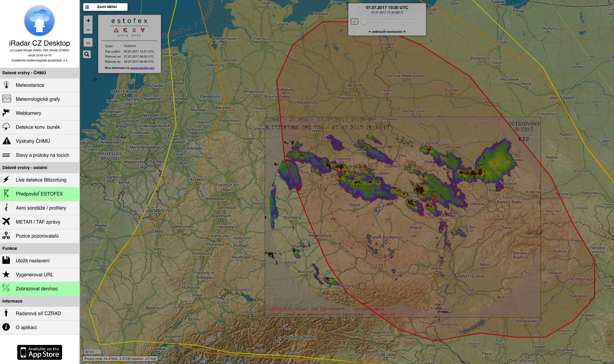This screenshot has height=364, width=614.
Task: Click the Meteostanice thermometer icon
Action: [x=6, y=85]
